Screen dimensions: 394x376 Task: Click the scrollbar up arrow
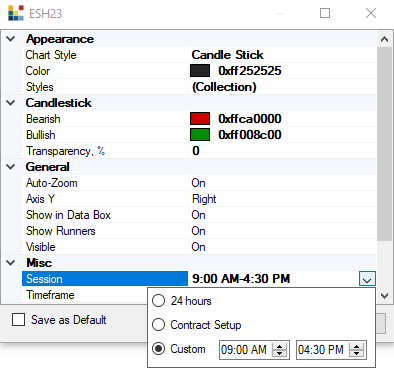point(384,39)
